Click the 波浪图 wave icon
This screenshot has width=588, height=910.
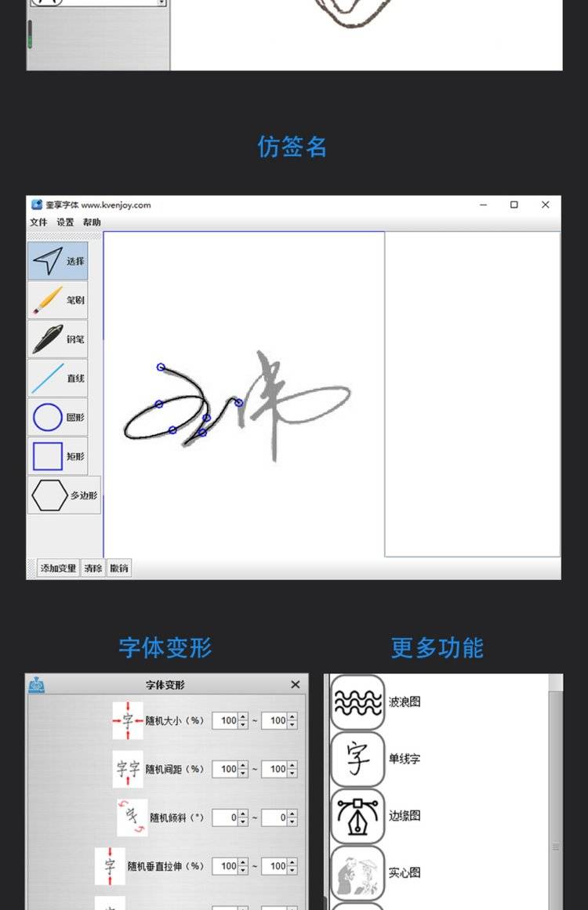click(x=358, y=702)
